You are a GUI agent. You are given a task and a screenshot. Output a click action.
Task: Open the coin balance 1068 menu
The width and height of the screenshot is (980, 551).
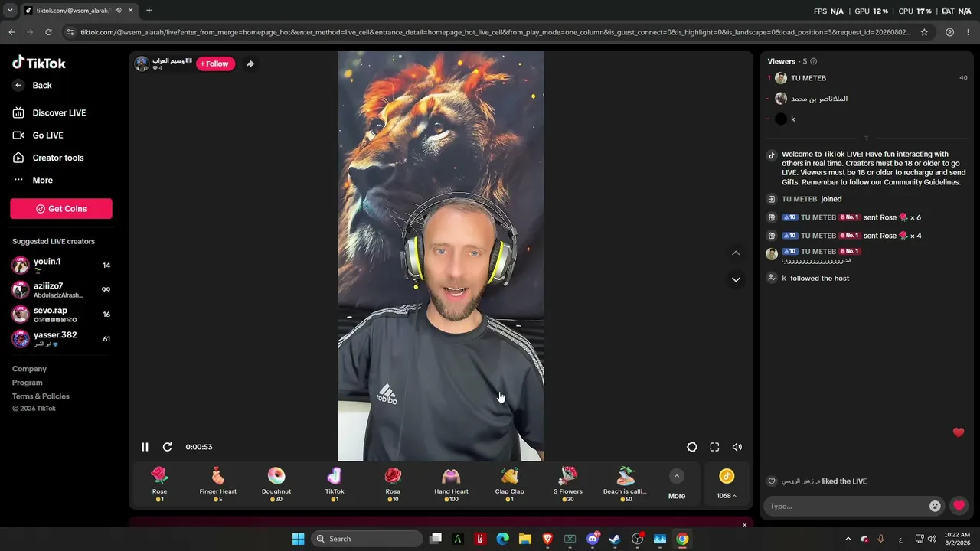point(727,484)
